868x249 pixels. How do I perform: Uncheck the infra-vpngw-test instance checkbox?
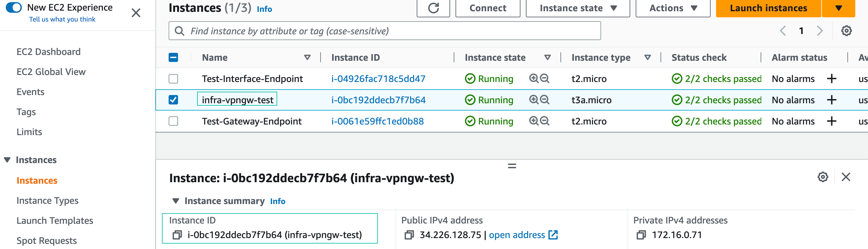(173, 100)
